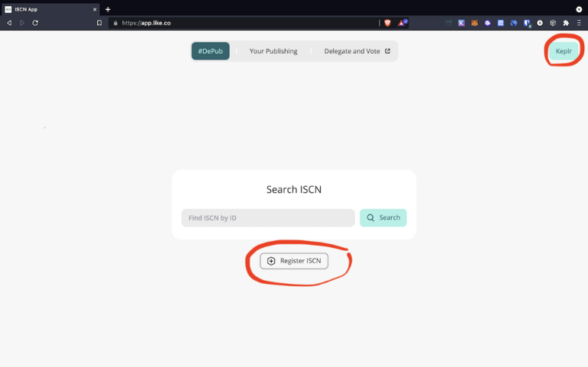588x367 pixels.
Task: Open the Extensions puzzle piece menu
Action: click(566, 23)
